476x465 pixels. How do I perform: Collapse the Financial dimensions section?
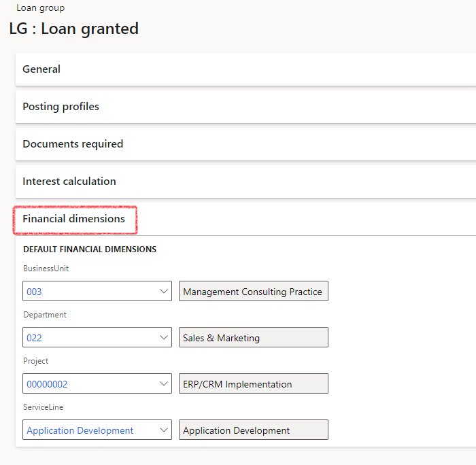73,218
